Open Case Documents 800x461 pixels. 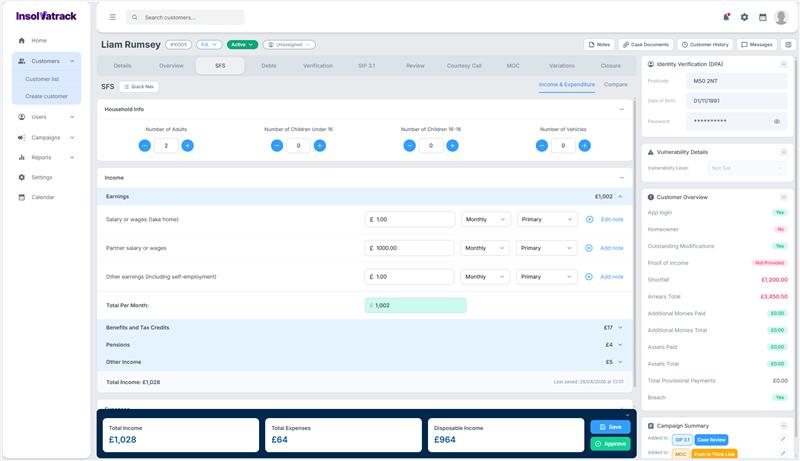(646, 45)
